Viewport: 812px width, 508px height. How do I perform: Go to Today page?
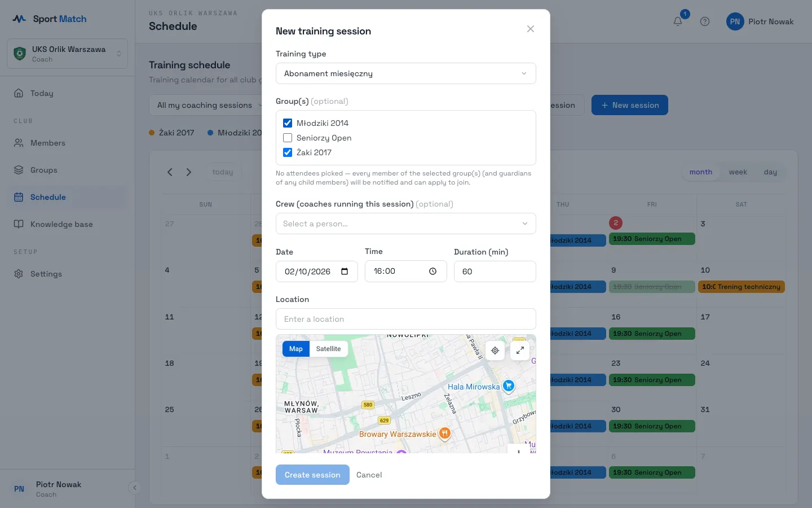(67, 93)
